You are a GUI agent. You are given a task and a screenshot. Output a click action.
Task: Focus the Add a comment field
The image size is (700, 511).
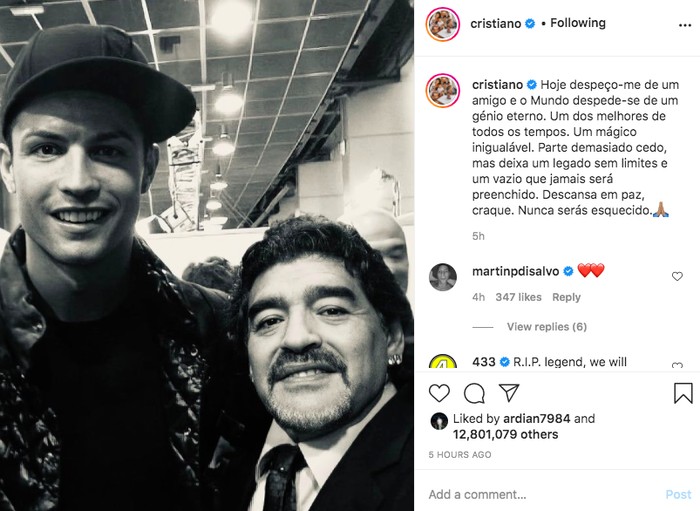[x=542, y=494]
